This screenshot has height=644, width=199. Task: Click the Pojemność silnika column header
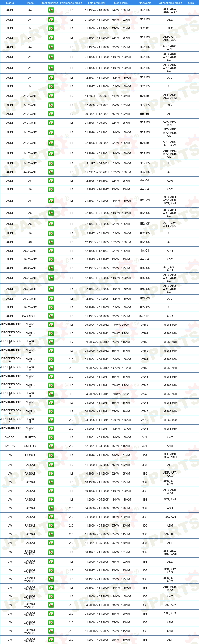[x=71, y=3]
